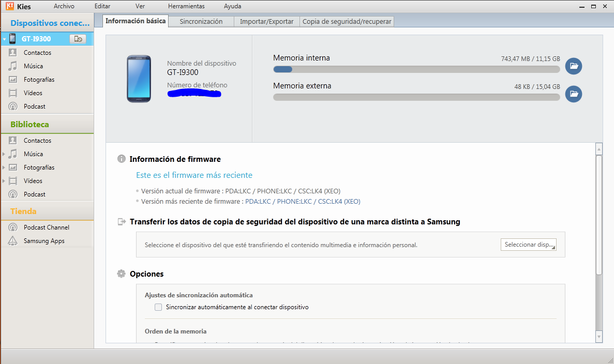This screenshot has height=364, width=614.
Task: Open device Podcast icon
Action: (x=13, y=107)
